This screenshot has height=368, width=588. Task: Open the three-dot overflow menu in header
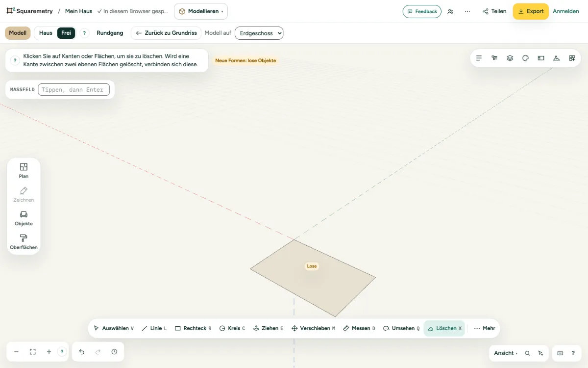[467, 11]
